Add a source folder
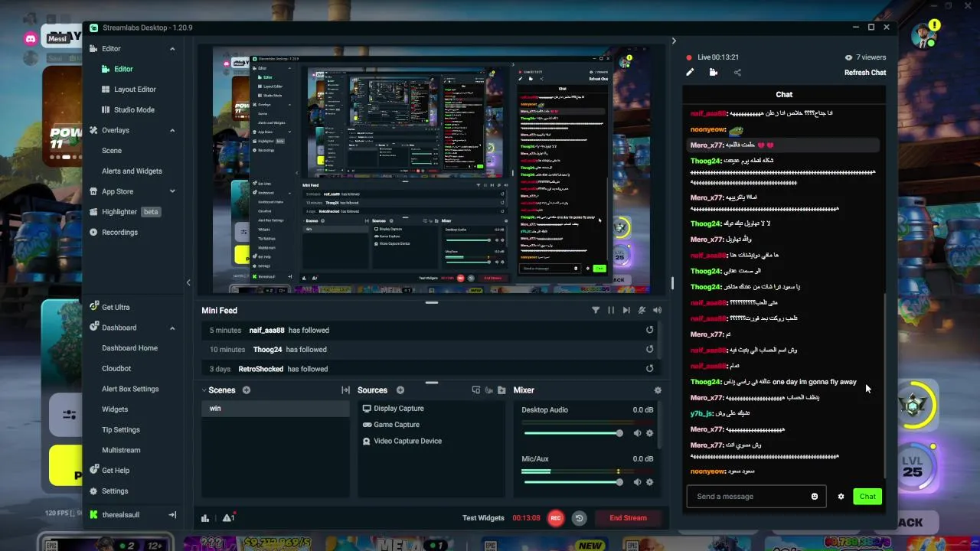980x551 pixels. (501, 390)
